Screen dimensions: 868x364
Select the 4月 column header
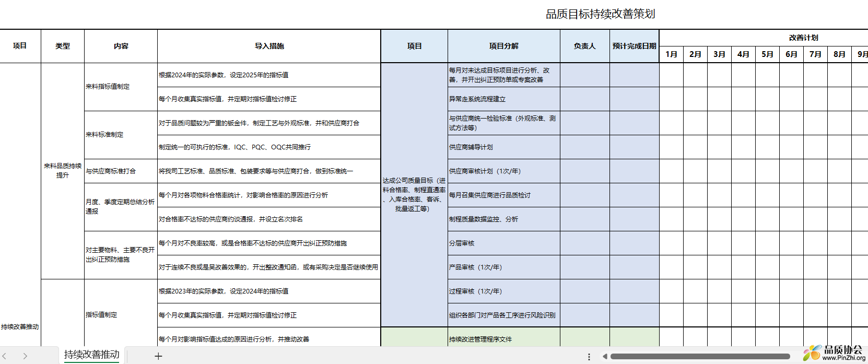click(x=744, y=54)
